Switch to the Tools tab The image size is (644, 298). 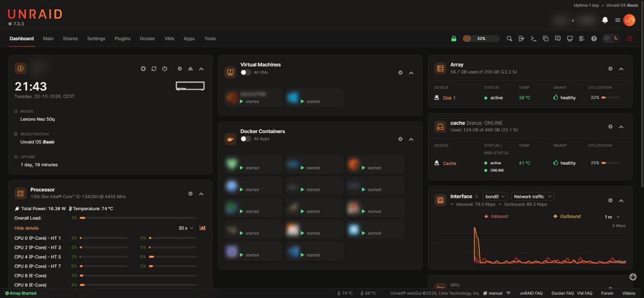(210, 39)
